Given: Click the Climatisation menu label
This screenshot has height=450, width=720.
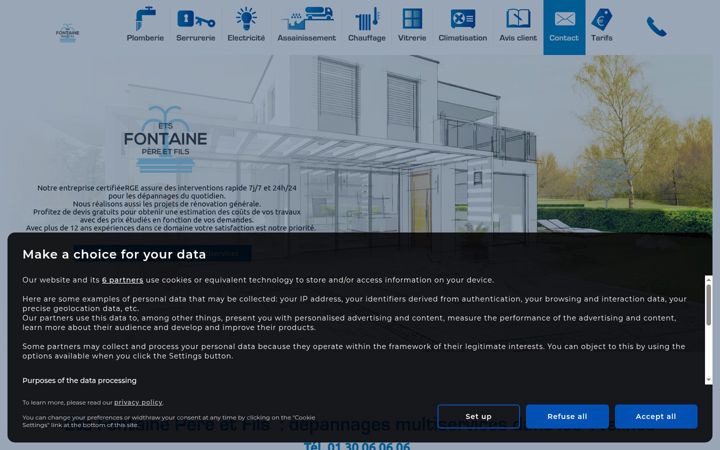Looking at the screenshot, I should [x=463, y=38].
